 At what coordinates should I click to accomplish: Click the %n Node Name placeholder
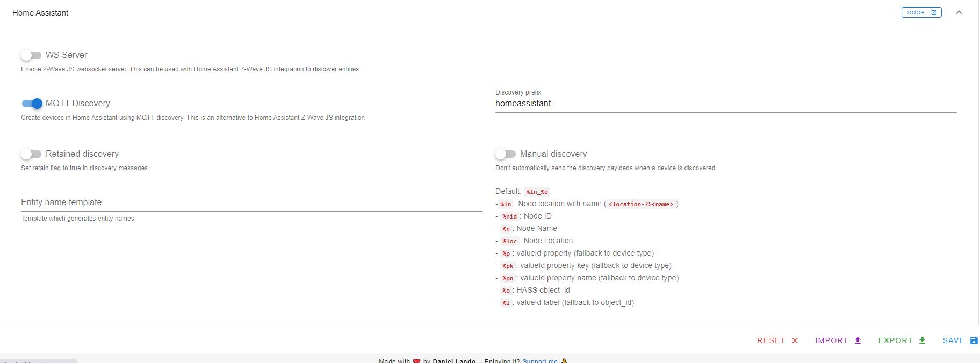(506, 229)
